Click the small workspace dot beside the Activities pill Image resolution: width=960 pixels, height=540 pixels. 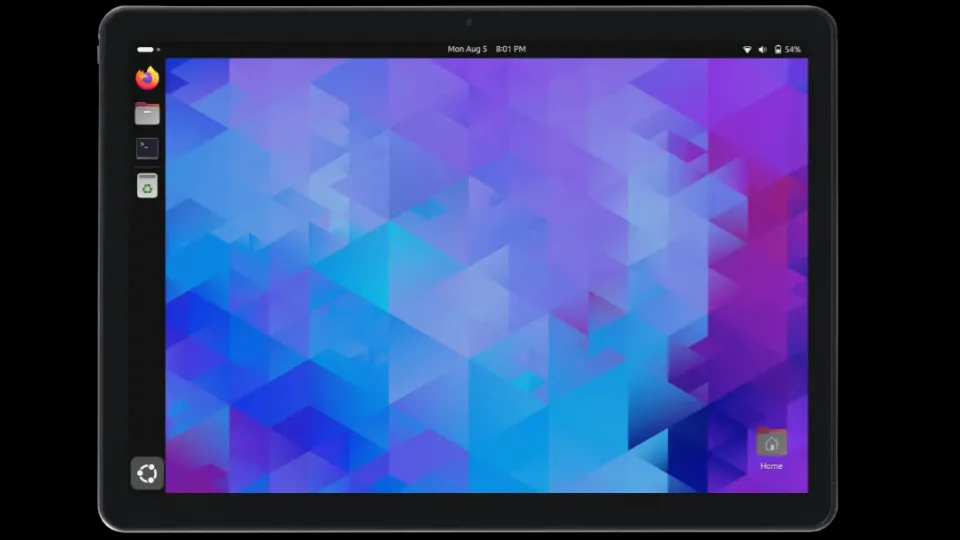[158, 49]
